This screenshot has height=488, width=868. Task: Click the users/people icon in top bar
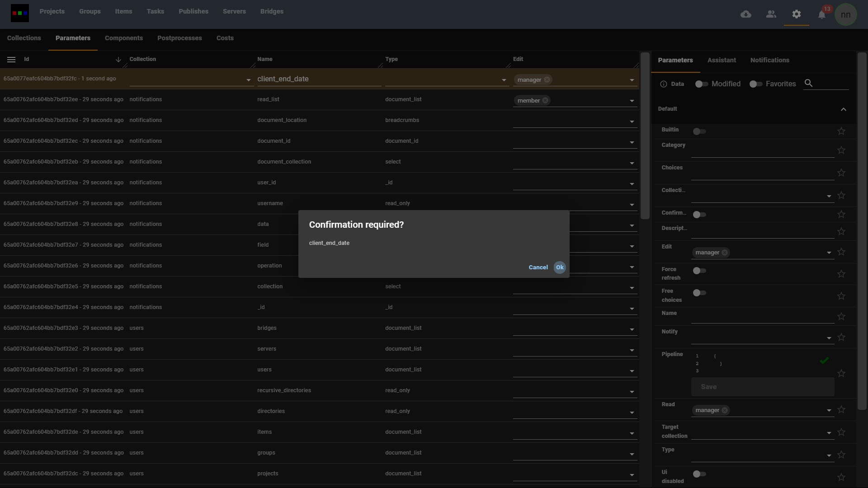(x=771, y=14)
